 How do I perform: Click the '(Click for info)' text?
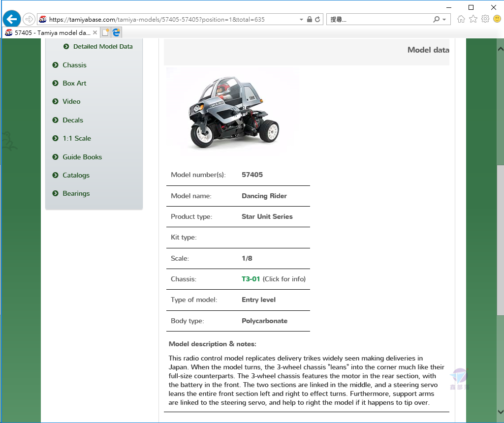point(284,279)
